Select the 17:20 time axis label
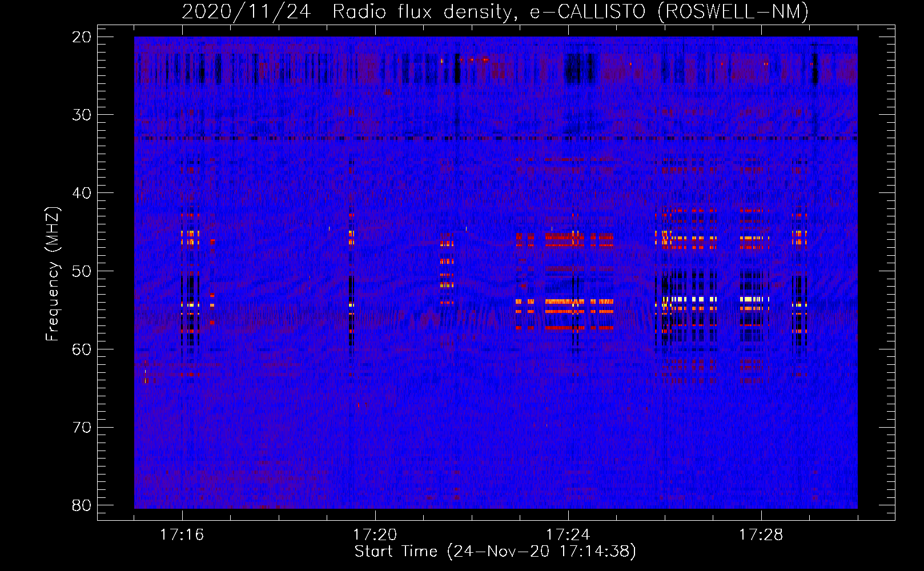This screenshot has width=924, height=571. coord(375,535)
